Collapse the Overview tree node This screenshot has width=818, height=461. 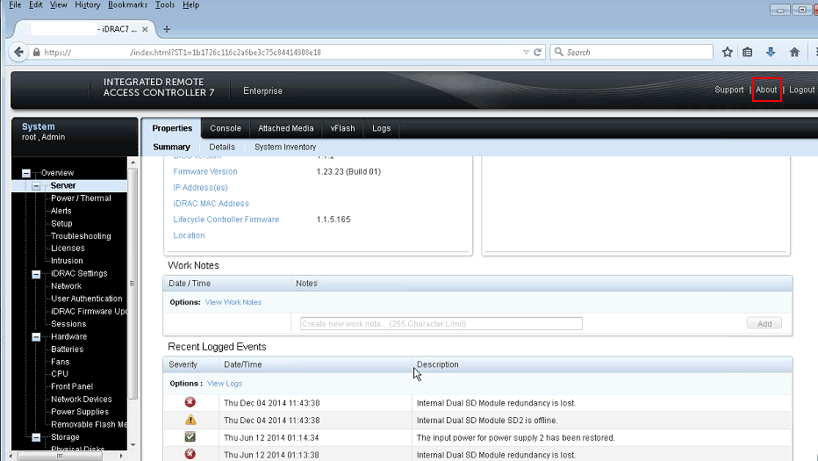click(x=26, y=173)
